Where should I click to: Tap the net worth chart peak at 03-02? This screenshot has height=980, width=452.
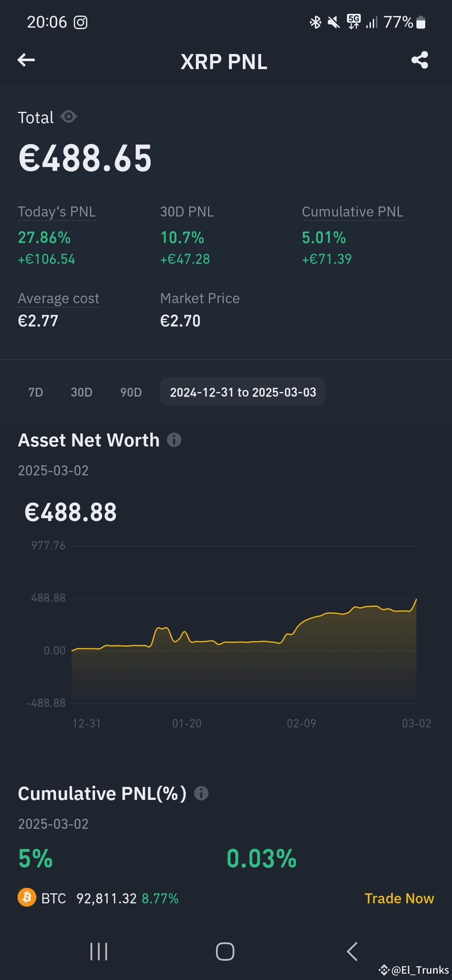[x=416, y=599]
